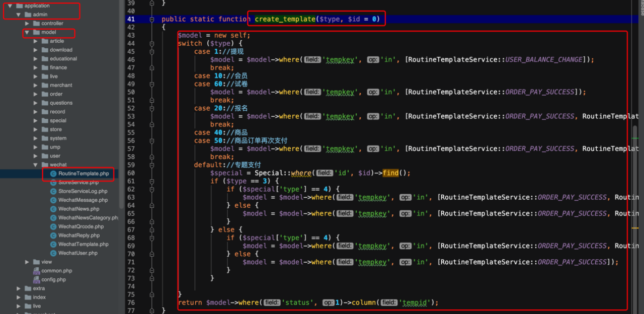Click line number 43 in the gutter
The image size is (644, 314).
[131, 35]
